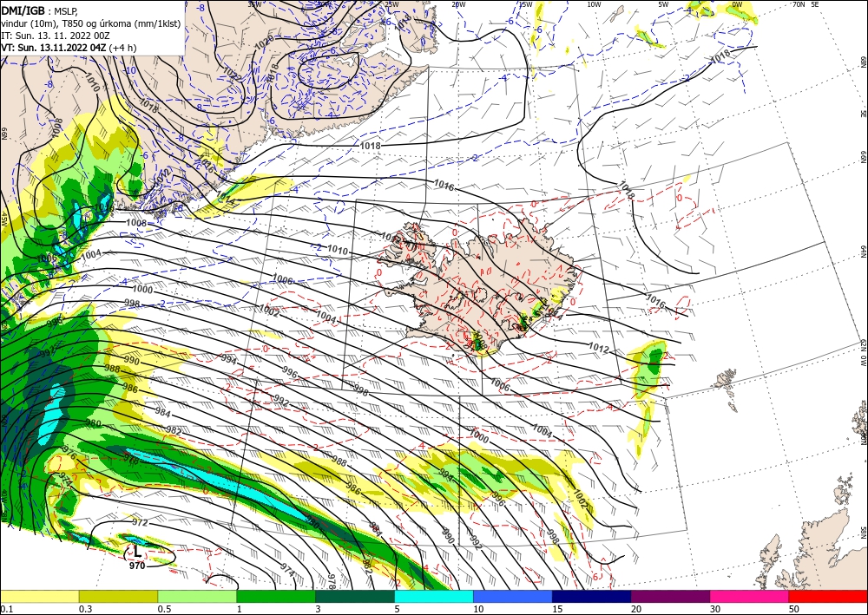Click the 'L' low pressure center marker
Screen dimensions: 868x615
[137, 552]
